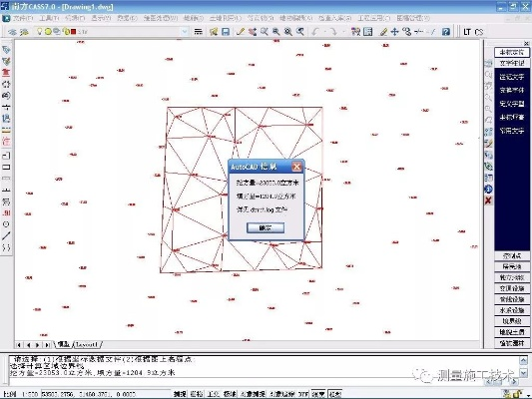The width and height of the screenshot is (532, 399).
Task: Open the redo history dropdown arrow
Action: point(343,32)
